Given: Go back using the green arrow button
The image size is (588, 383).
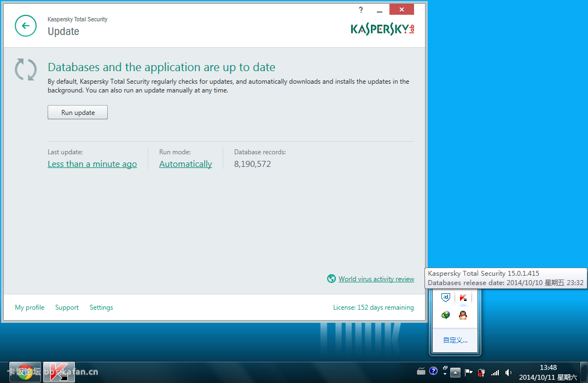Looking at the screenshot, I should (x=26, y=26).
